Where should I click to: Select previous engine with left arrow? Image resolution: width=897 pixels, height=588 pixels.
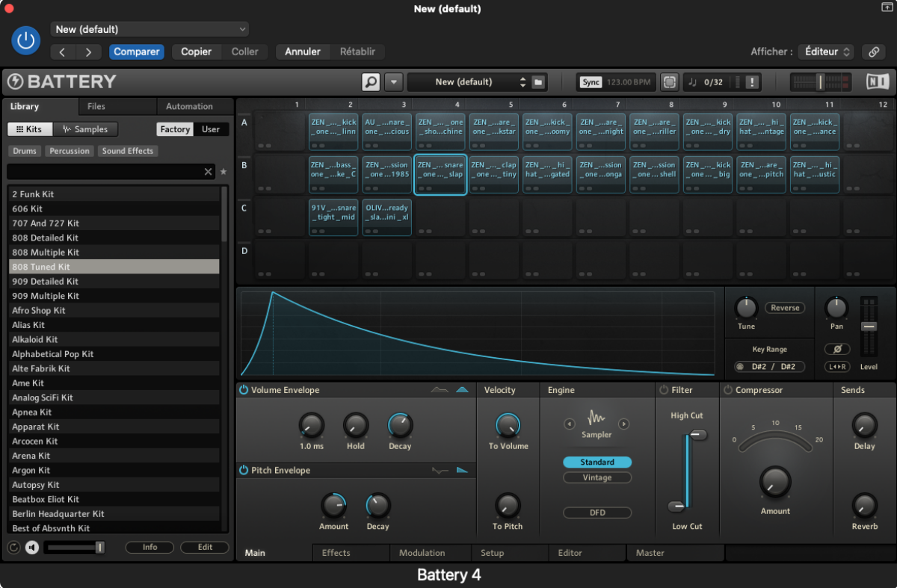pos(570,424)
